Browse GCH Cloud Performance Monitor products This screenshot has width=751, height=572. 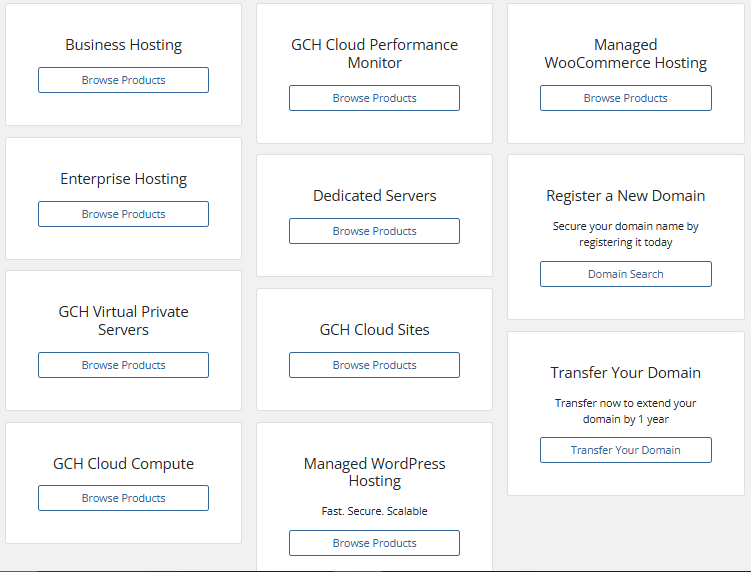(x=374, y=98)
